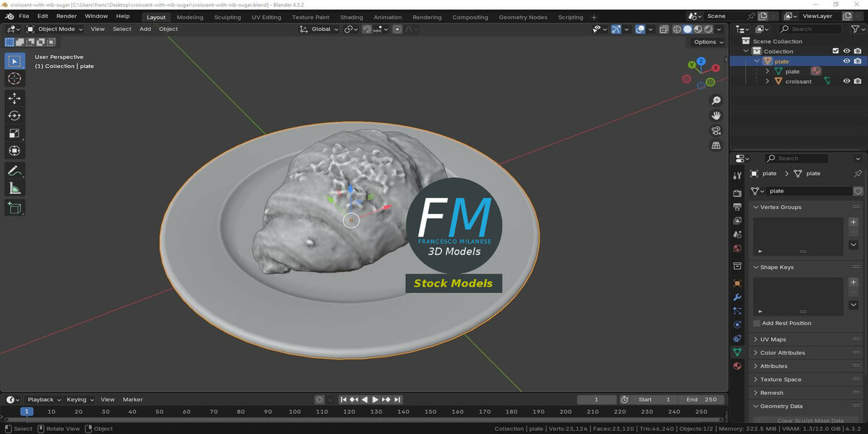868x434 pixels.
Task: Add a new vertex group
Action: (854, 223)
